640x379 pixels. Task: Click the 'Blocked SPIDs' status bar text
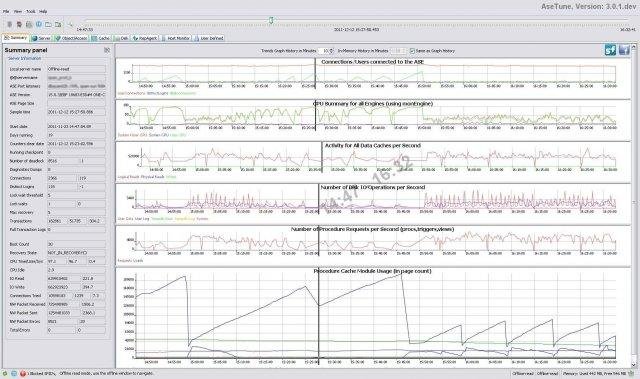point(41,373)
